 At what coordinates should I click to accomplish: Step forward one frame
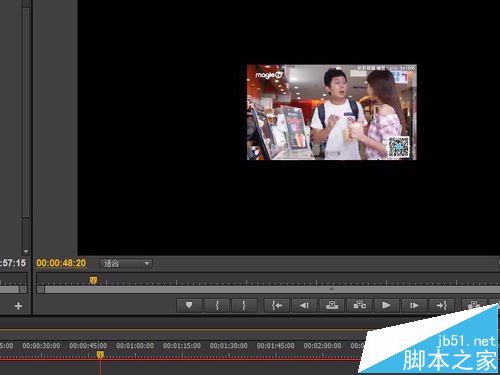414,305
